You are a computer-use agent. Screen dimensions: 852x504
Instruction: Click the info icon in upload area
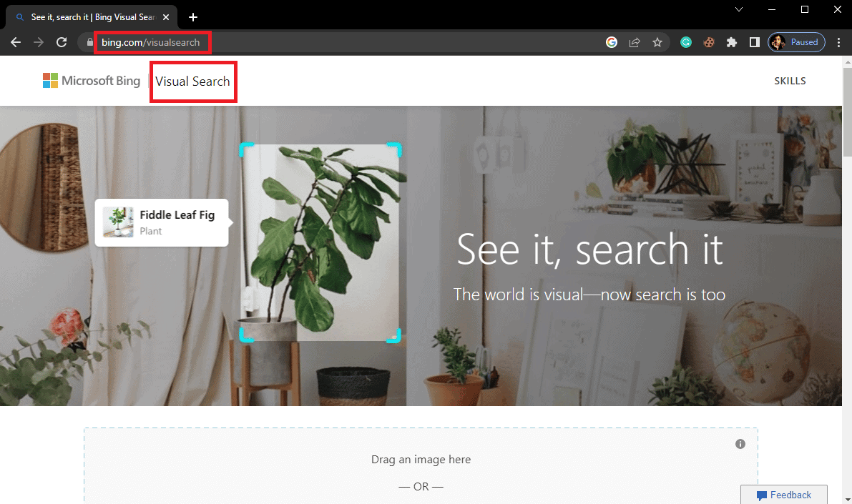740,444
